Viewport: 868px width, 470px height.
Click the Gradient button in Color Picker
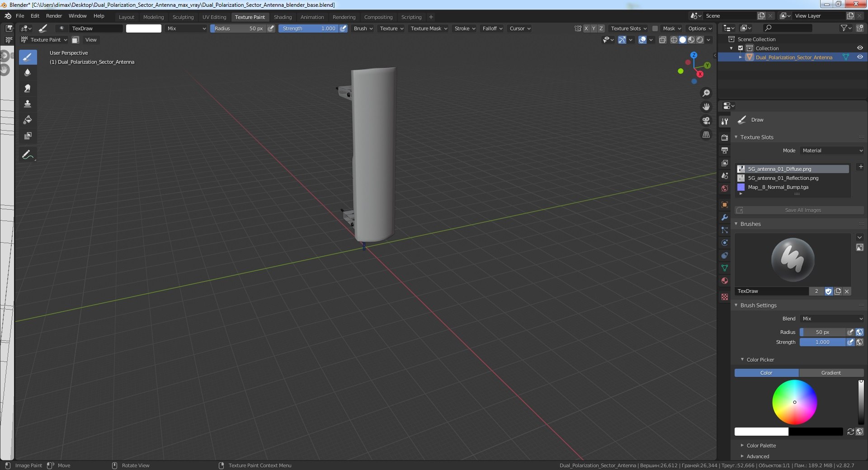pyautogui.click(x=831, y=373)
